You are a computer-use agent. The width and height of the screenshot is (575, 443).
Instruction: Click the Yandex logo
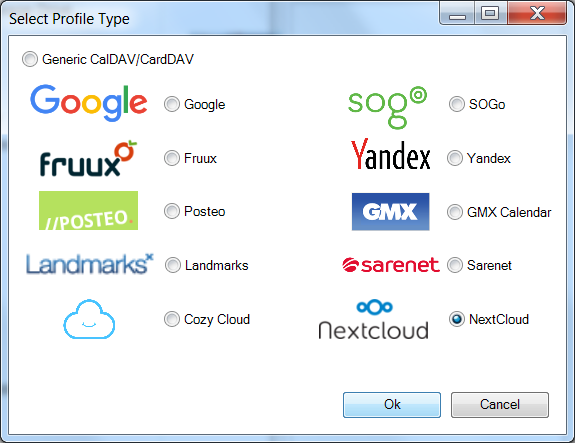[390, 154]
